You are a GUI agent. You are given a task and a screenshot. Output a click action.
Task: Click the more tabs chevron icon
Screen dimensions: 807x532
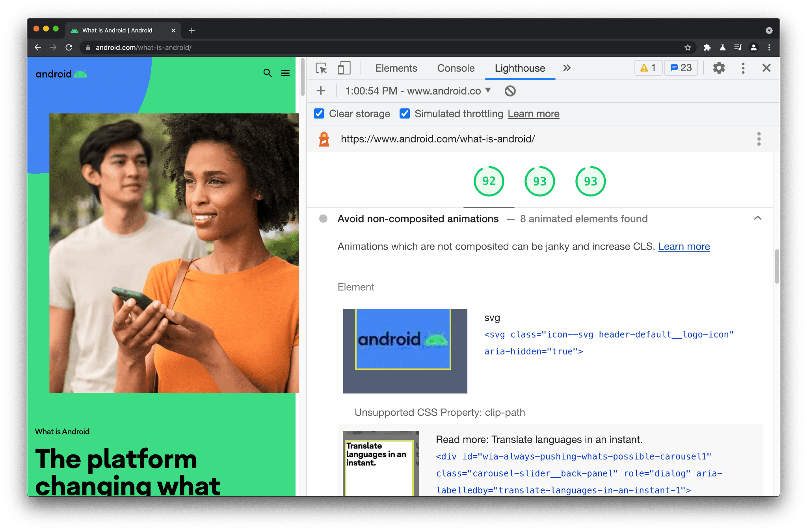567,68
